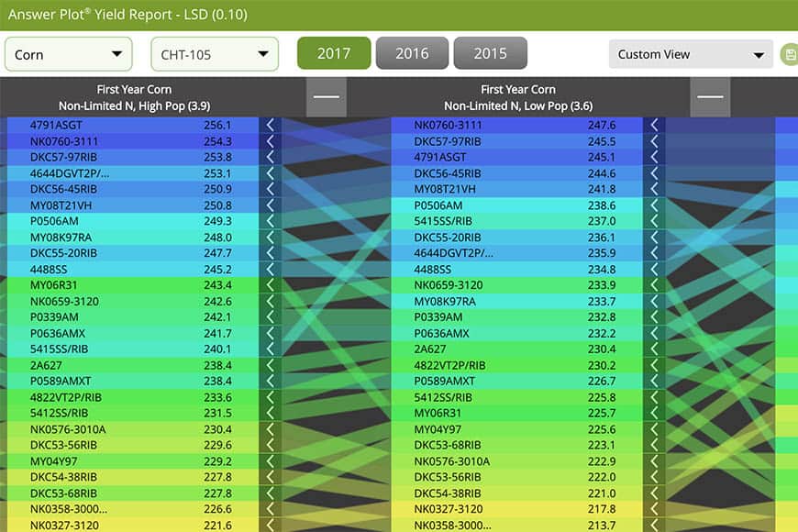The width and height of the screenshot is (798, 532).
Task: Click the chevron beside DKC53-68RIB 223.1
Action: (654, 445)
